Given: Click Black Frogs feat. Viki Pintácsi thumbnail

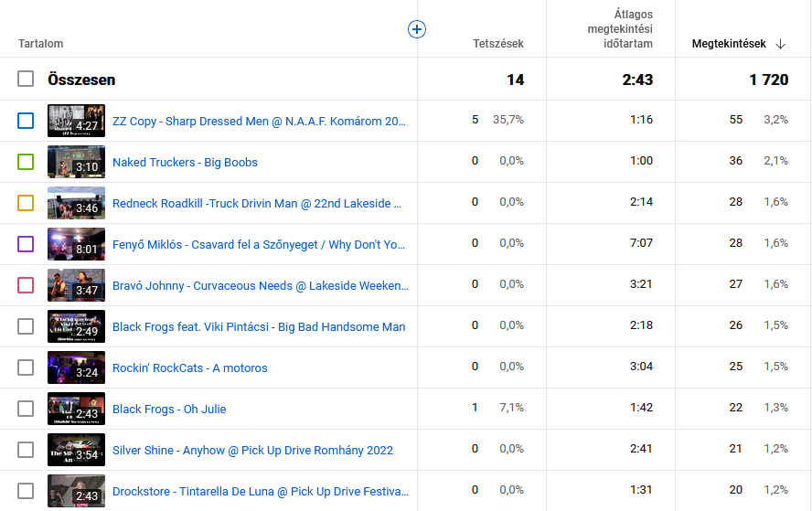Looking at the screenshot, I should click(x=76, y=326).
